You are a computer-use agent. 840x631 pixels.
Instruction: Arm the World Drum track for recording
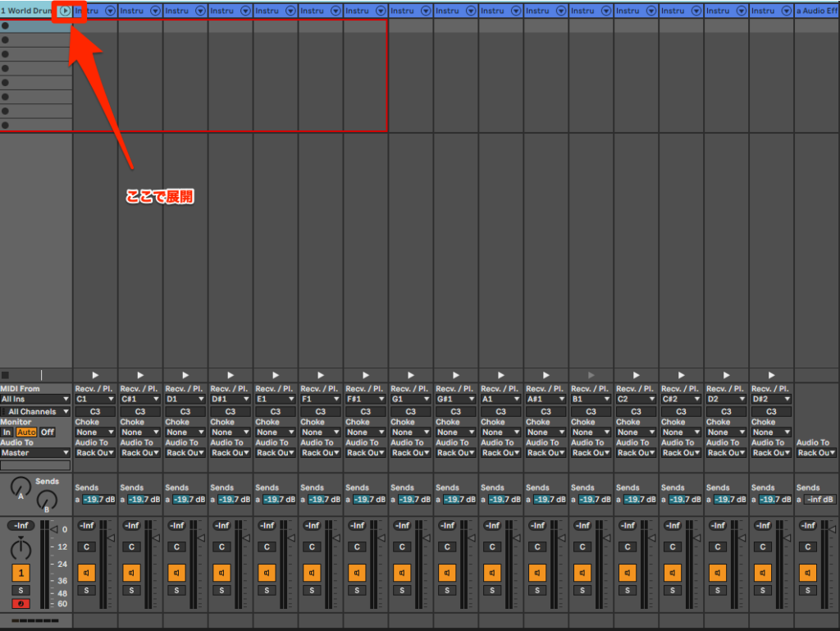tap(21, 604)
